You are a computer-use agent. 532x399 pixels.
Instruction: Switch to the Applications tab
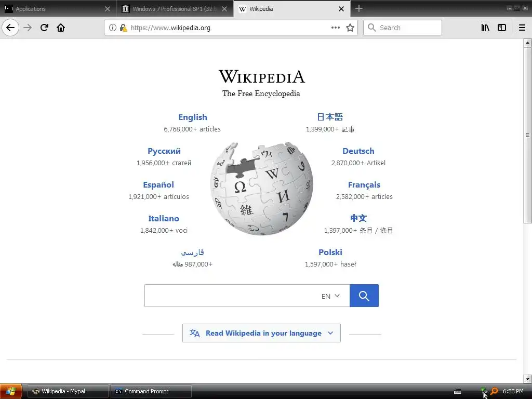58,9
